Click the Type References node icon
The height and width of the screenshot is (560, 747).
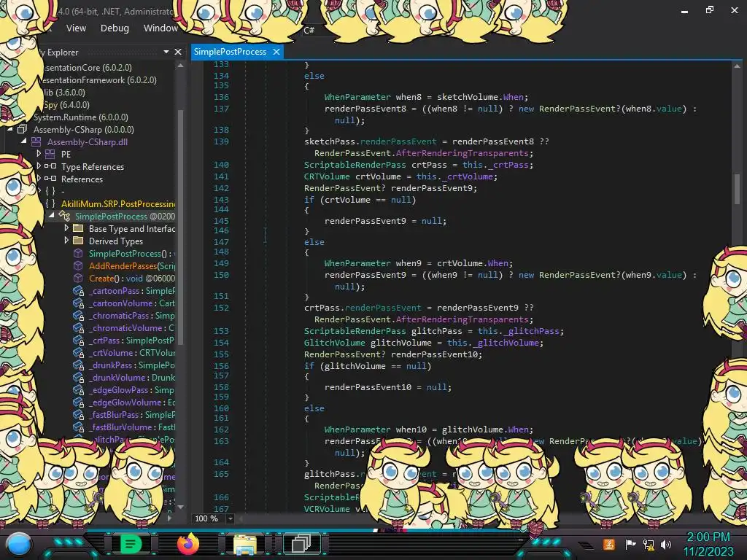point(50,166)
